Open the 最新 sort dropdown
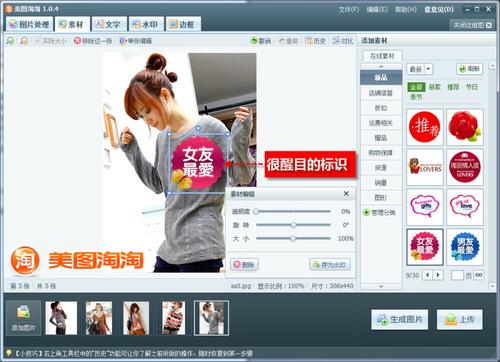 (x=420, y=69)
